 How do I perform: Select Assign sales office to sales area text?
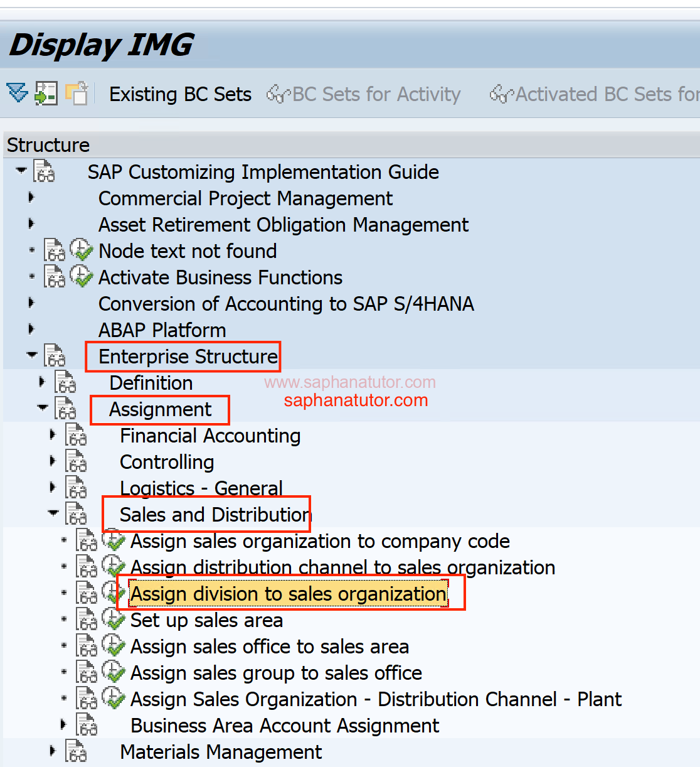tap(270, 646)
